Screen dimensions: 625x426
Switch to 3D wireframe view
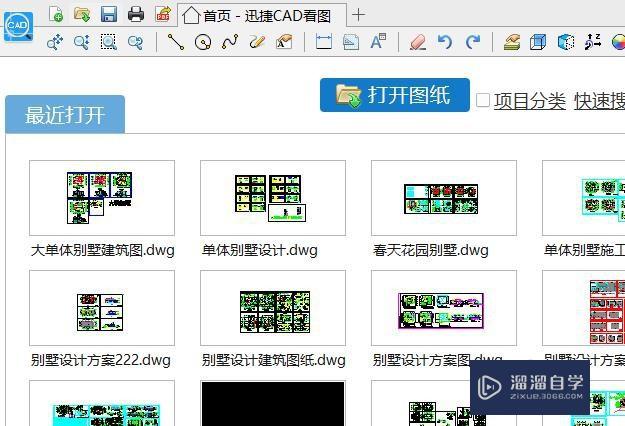pyautogui.click(x=538, y=42)
